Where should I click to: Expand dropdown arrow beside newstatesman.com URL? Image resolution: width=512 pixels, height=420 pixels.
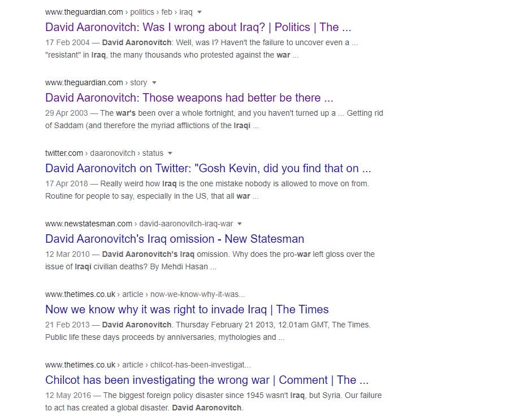[x=240, y=224]
